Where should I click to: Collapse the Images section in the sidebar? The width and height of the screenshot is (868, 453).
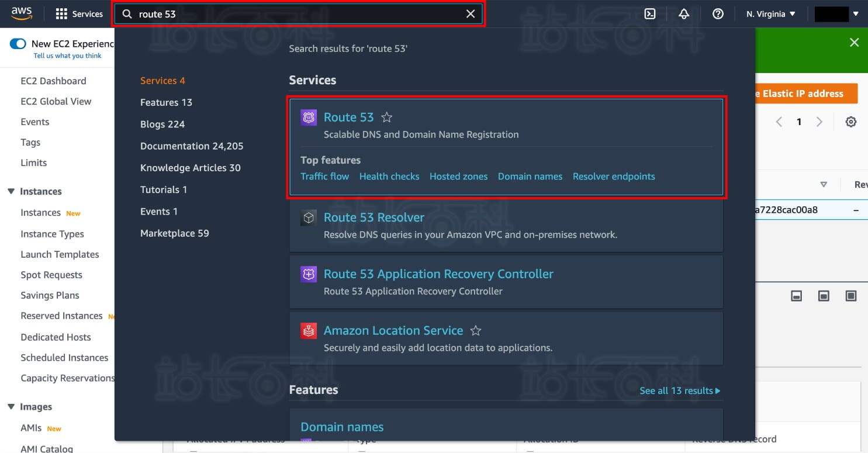(11, 407)
